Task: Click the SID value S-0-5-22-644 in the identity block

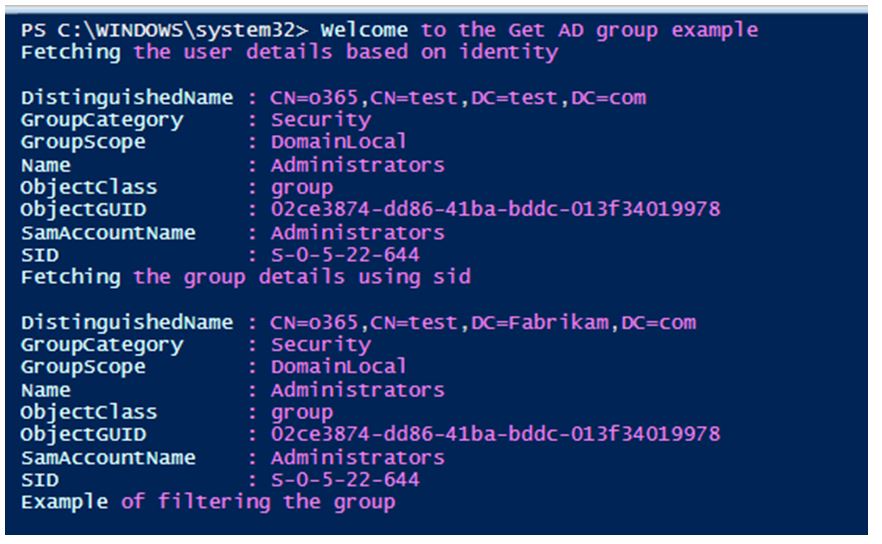Action: 345,255
